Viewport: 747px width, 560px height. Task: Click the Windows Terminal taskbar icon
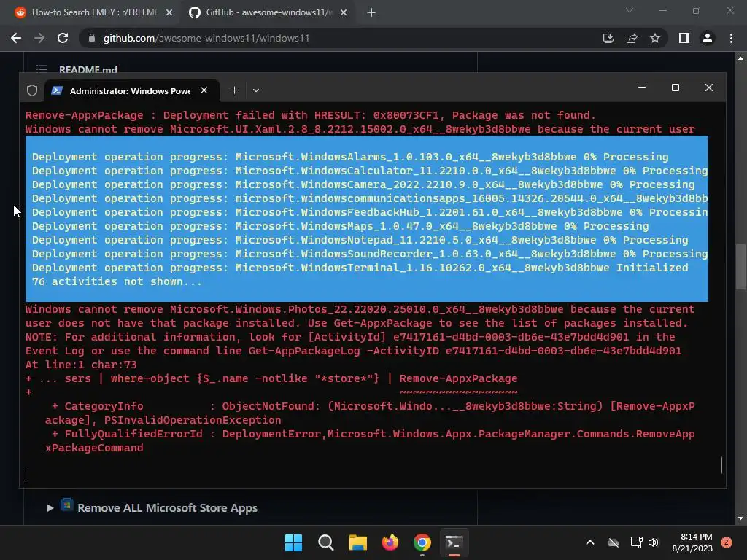(454, 542)
